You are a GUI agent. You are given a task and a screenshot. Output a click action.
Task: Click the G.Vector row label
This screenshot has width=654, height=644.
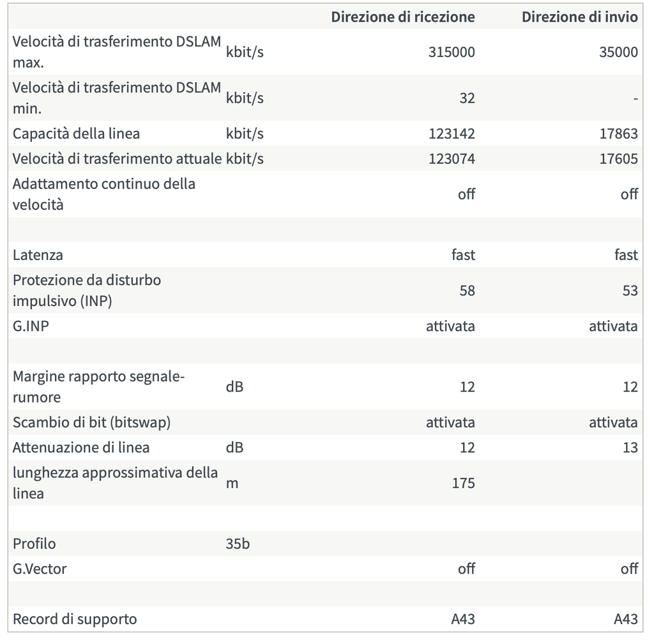point(40,569)
